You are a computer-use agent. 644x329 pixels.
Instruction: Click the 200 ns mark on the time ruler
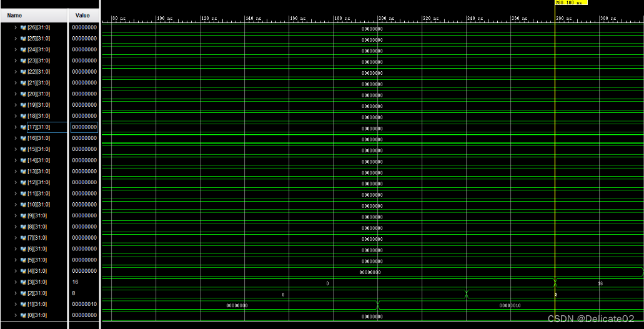click(x=385, y=19)
